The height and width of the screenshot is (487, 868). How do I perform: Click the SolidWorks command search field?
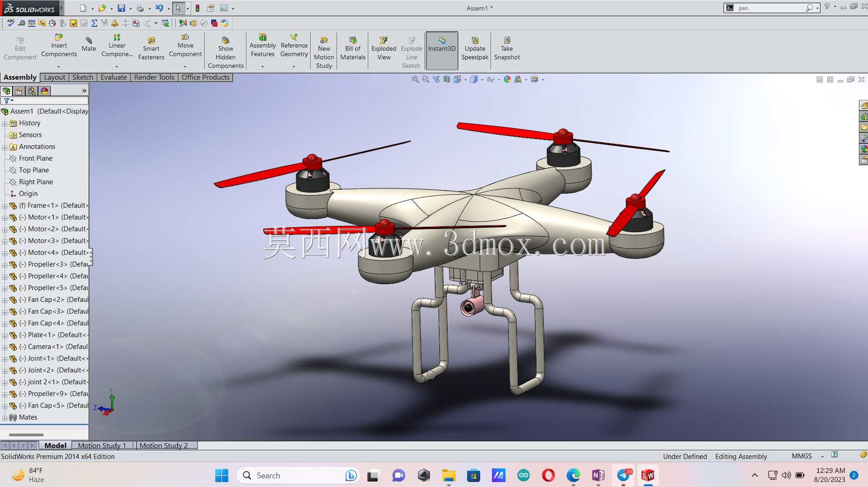771,8
